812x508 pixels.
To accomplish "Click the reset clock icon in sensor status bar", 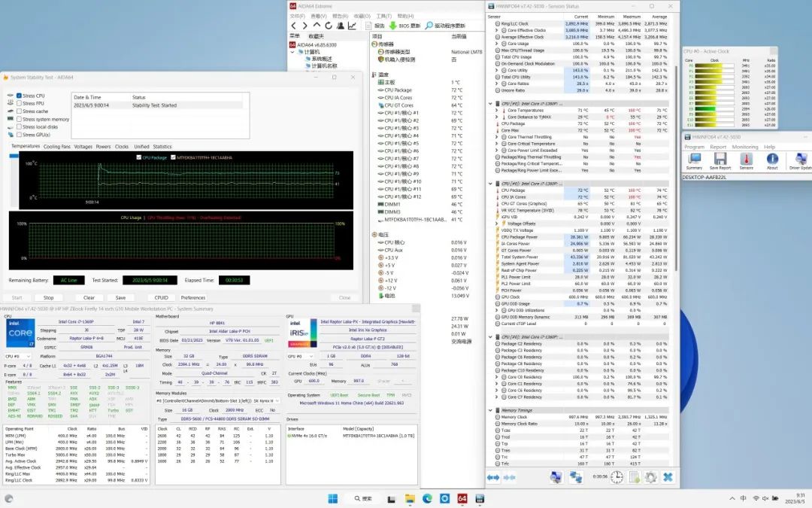I will (616, 477).
